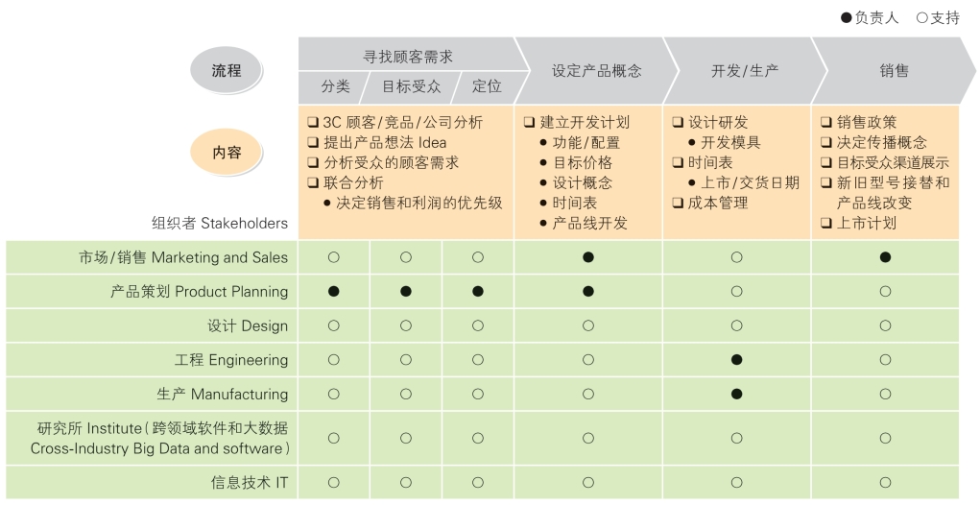
Task: Click the 目标受众 sub-step tab
Action: tap(411, 86)
